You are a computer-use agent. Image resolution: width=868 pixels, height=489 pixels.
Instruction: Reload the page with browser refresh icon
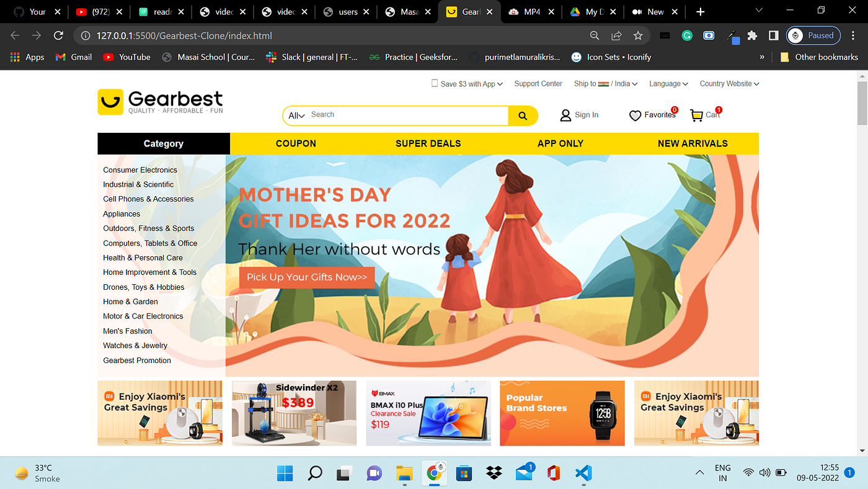pyautogui.click(x=58, y=36)
